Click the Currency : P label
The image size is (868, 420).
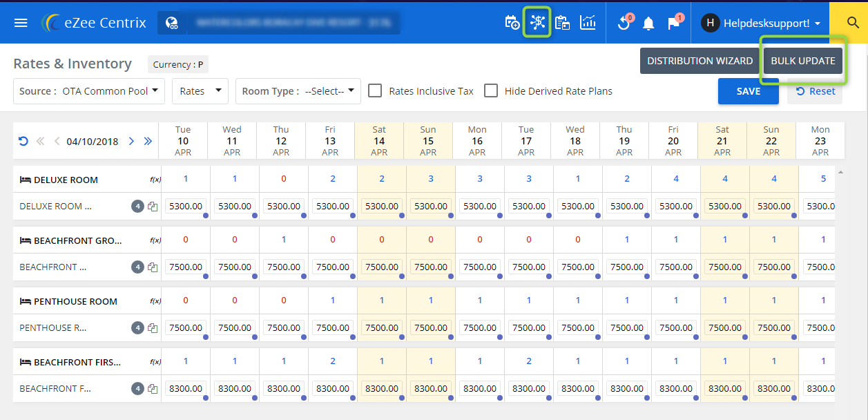click(x=178, y=64)
